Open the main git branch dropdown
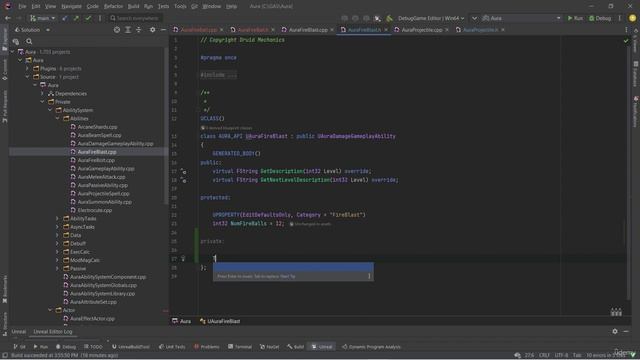Screen dimensions: 640x360 tap(42, 18)
